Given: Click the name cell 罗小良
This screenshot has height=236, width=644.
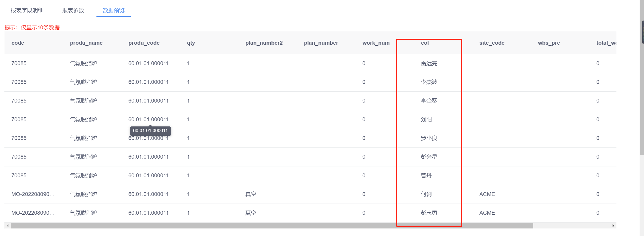Looking at the screenshot, I should 429,138.
